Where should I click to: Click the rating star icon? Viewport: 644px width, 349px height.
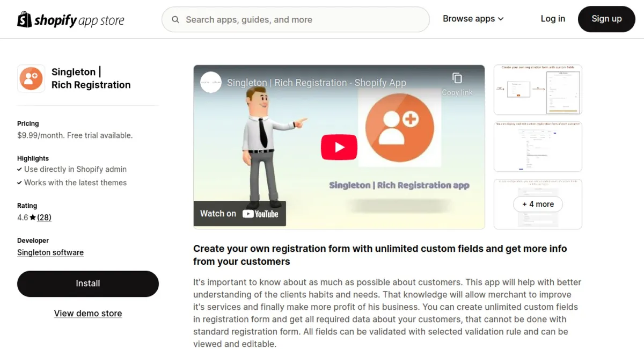pos(33,217)
